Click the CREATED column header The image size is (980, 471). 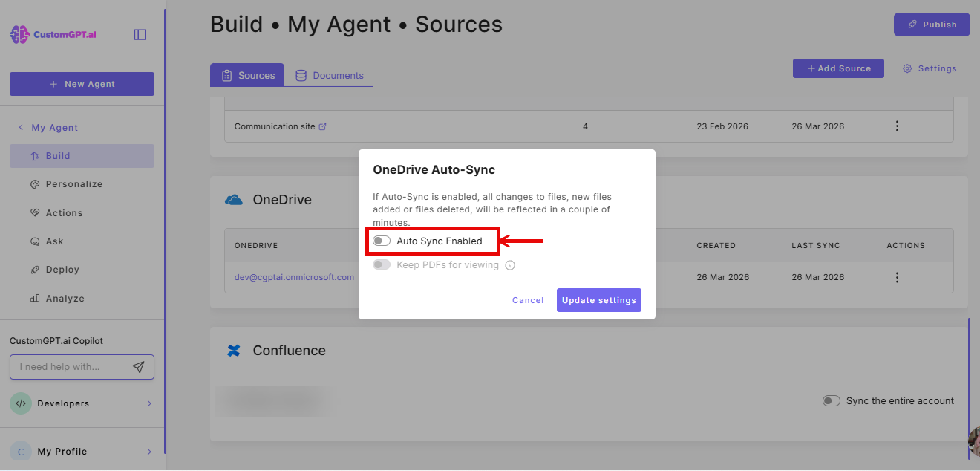tap(716, 245)
